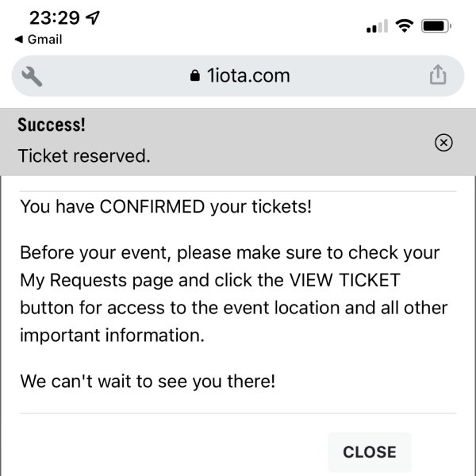Click the We can't wait text

148,382
